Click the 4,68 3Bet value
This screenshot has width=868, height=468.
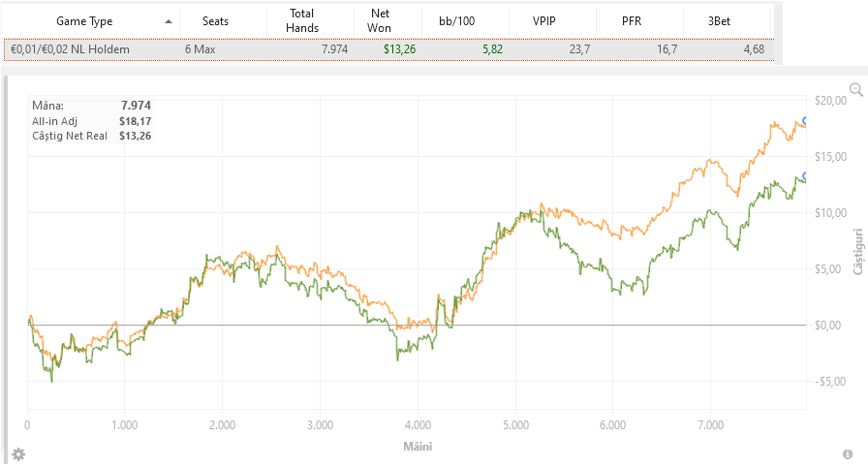coord(754,49)
